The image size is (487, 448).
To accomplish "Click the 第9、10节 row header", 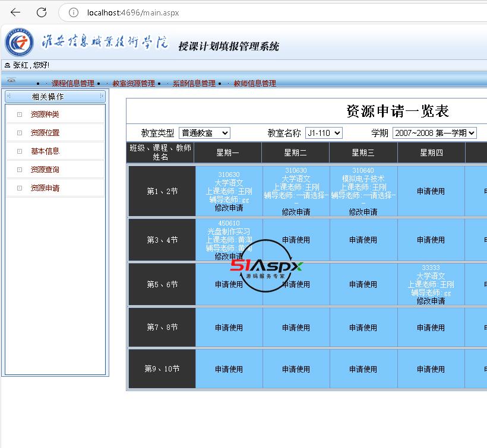I will [x=162, y=368].
